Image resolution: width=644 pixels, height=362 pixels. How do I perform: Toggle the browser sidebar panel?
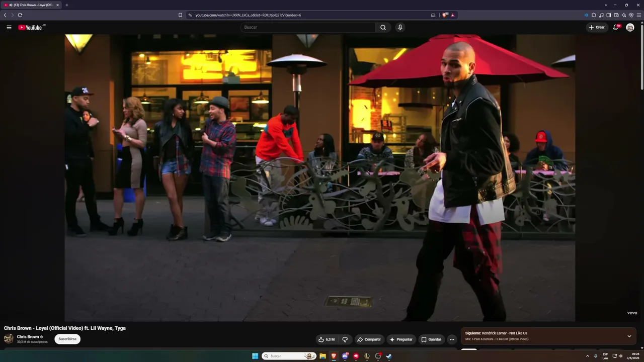click(609, 15)
